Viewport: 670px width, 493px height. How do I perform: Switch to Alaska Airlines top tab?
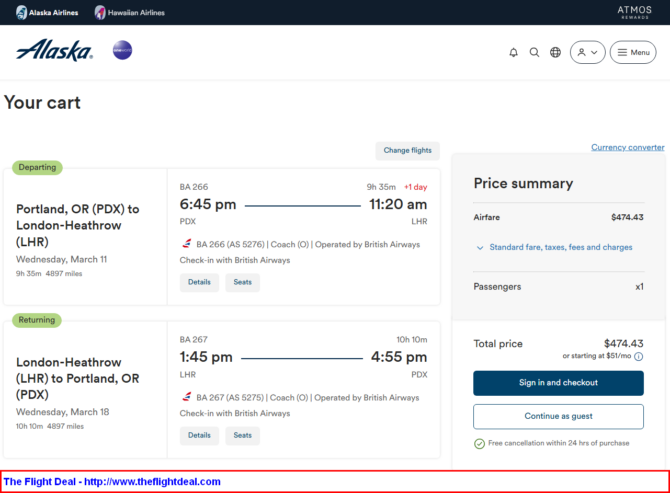[48, 12]
